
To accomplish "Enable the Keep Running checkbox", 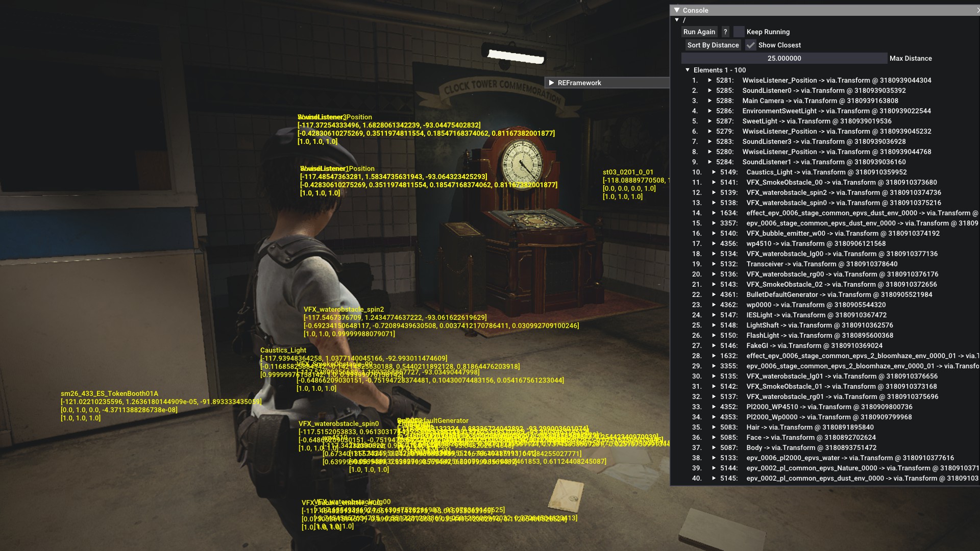I will [x=739, y=32].
